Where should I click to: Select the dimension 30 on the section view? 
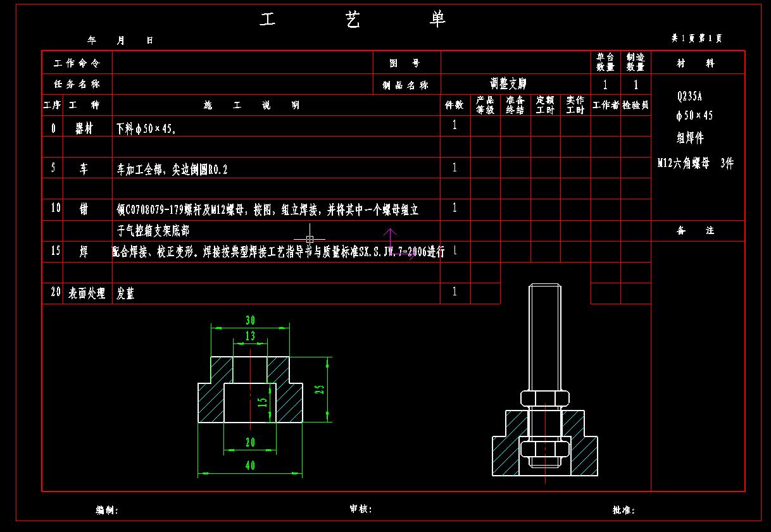[250, 321]
